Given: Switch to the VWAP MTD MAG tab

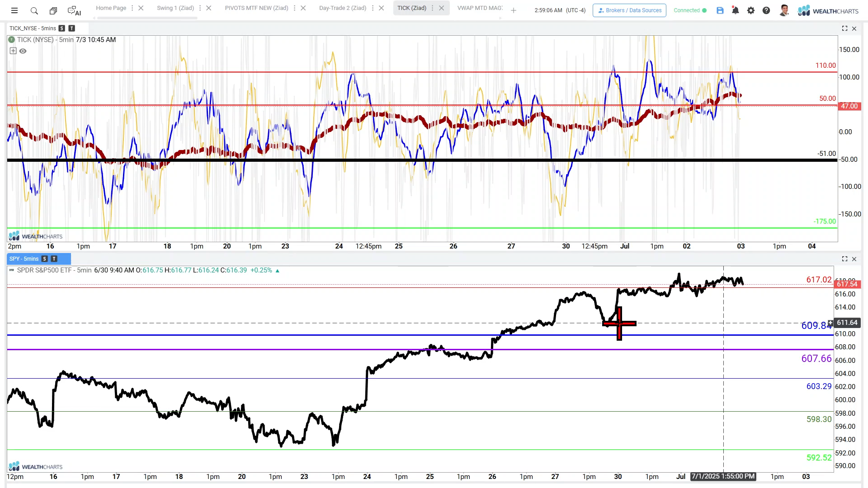Looking at the screenshot, I should [480, 8].
